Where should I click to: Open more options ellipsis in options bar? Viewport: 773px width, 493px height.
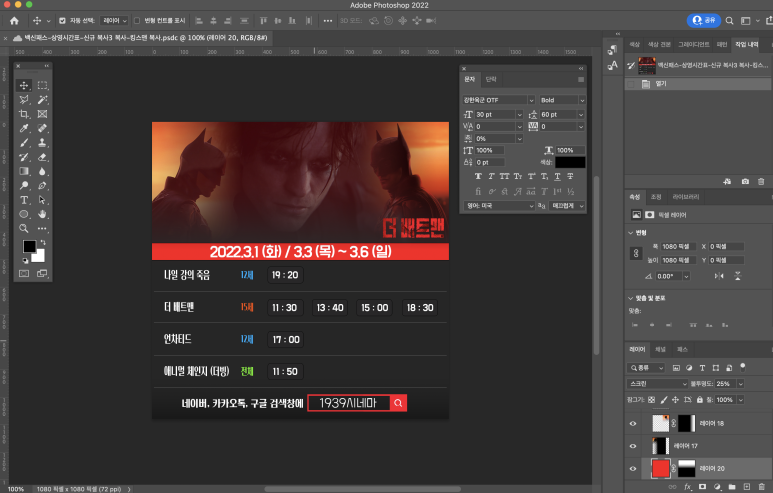point(328,21)
